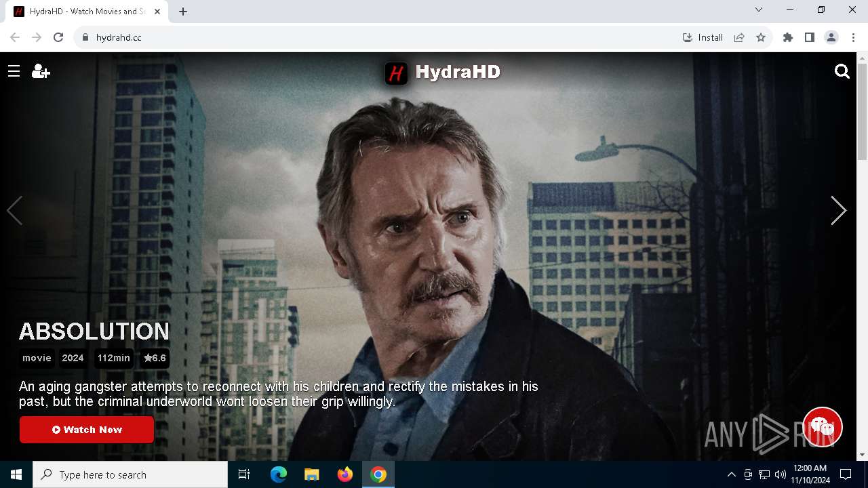Open Task View on taskbar
This screenshot has width=868, height=488.
(244, 474)
